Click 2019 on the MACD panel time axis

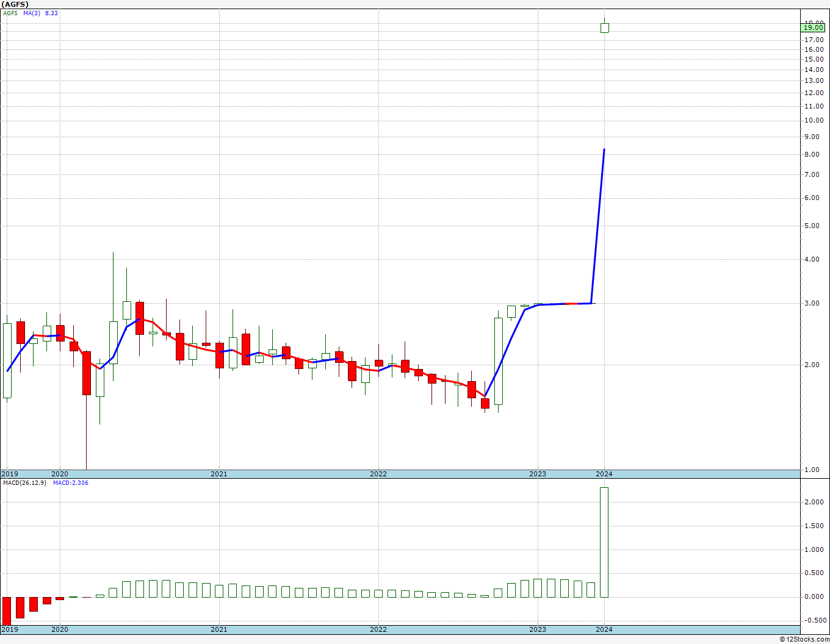(x=10, y=629)
